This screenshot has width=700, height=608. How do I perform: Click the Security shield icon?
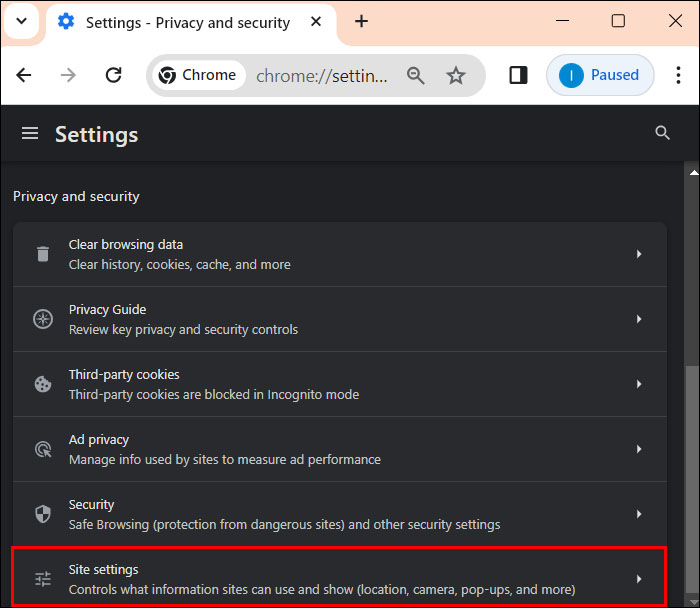click(43, 514)
